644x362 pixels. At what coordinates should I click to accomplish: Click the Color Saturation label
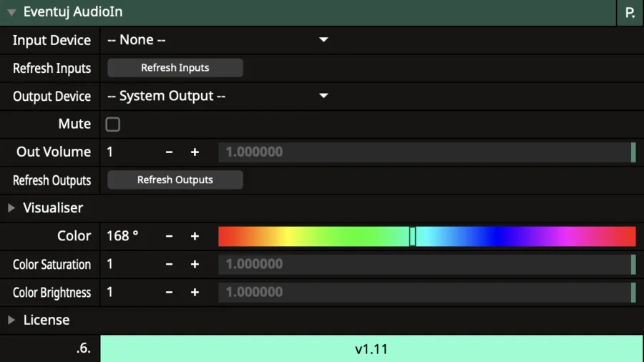(52, 264)
